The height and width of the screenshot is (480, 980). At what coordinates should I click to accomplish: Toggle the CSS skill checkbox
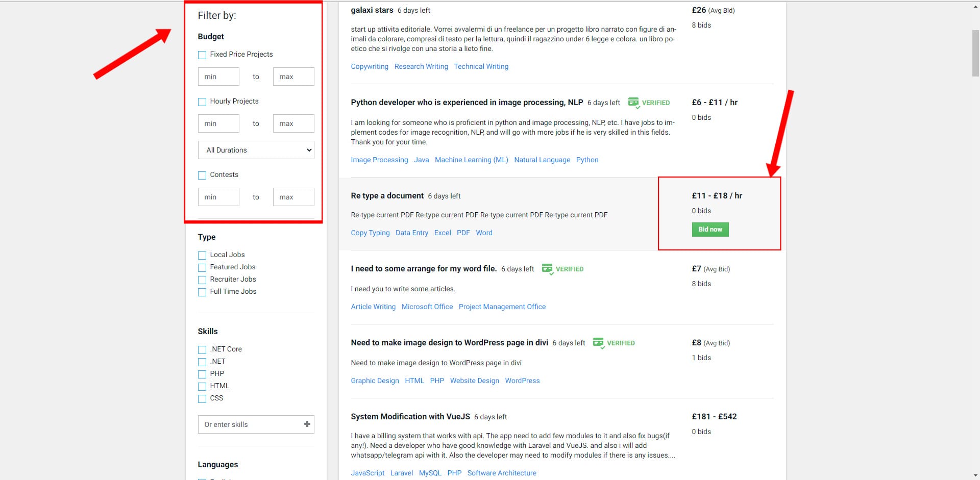[202, 398]
